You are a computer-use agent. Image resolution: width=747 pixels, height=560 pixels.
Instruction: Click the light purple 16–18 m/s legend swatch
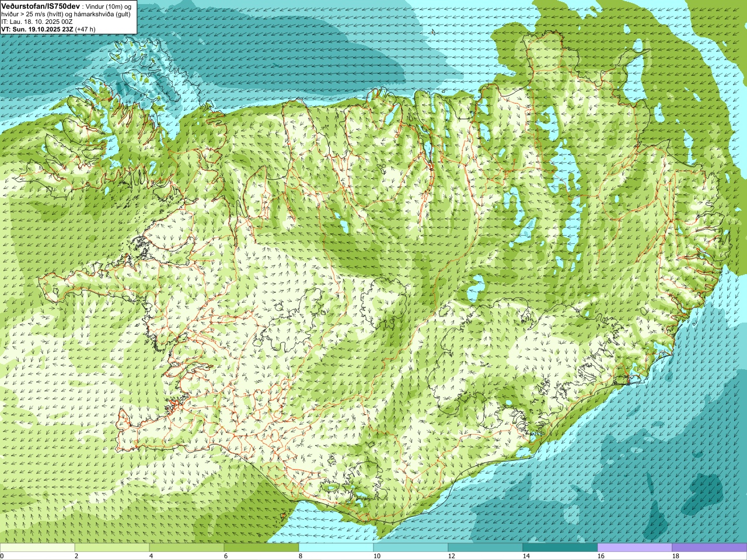click(635, 548)
